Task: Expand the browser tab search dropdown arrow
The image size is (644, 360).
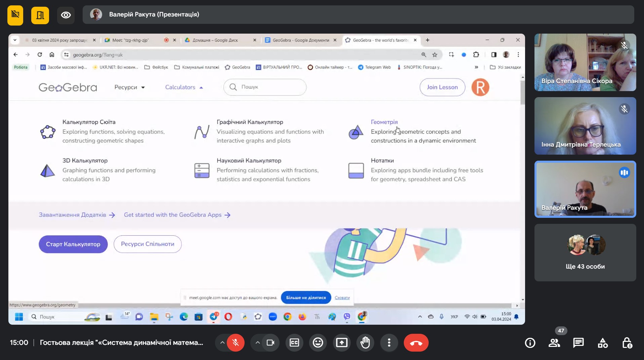Action: (x=15, y=40)
